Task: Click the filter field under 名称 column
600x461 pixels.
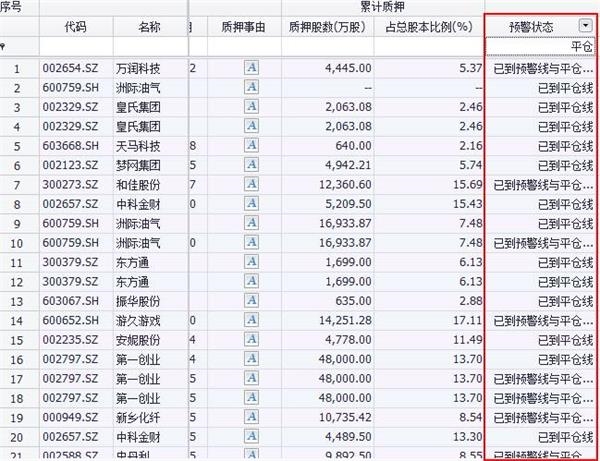Action: [148, 47]
